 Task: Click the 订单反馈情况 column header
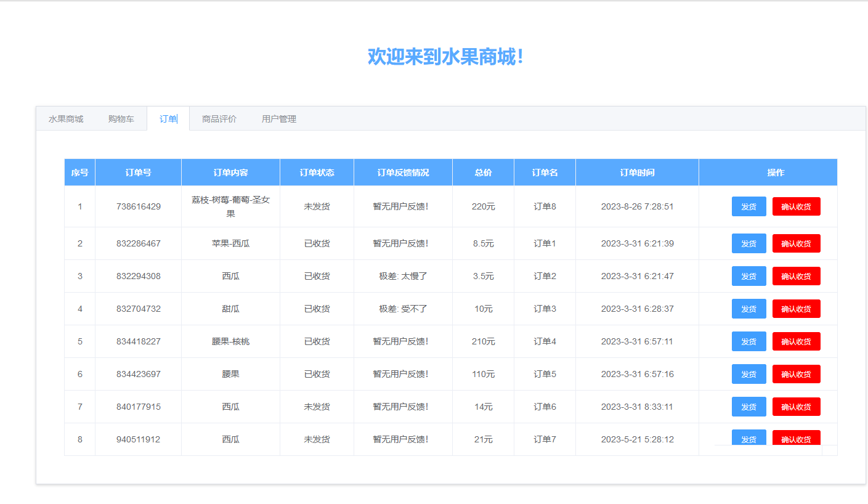pyautogui.click(x=404, y=173)
